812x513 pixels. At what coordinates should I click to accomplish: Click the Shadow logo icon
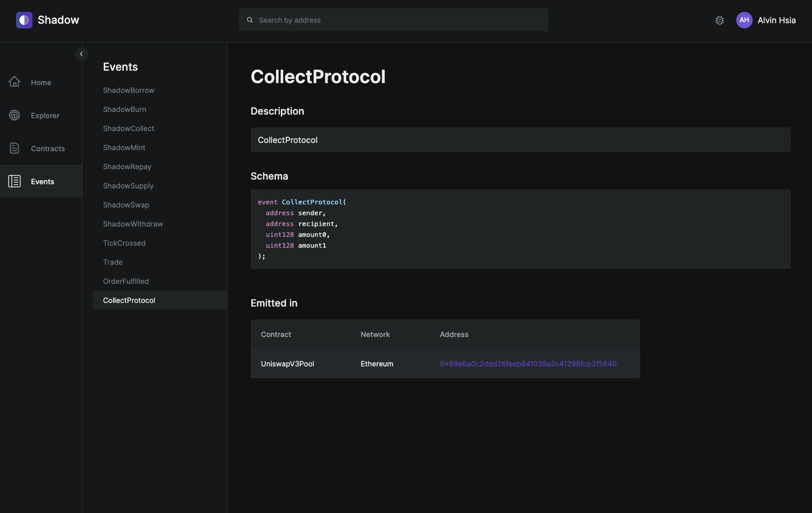click(x=24, y=20)
